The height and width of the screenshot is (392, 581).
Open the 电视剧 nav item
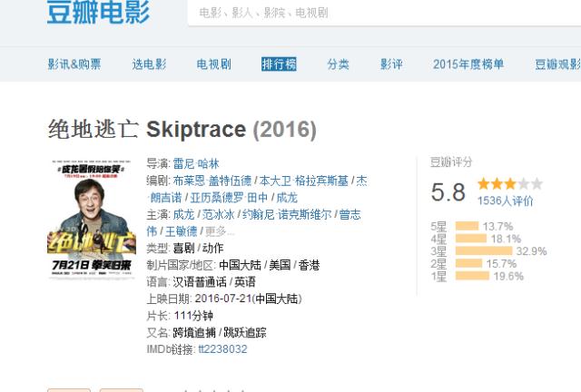(x=213, y=64)
